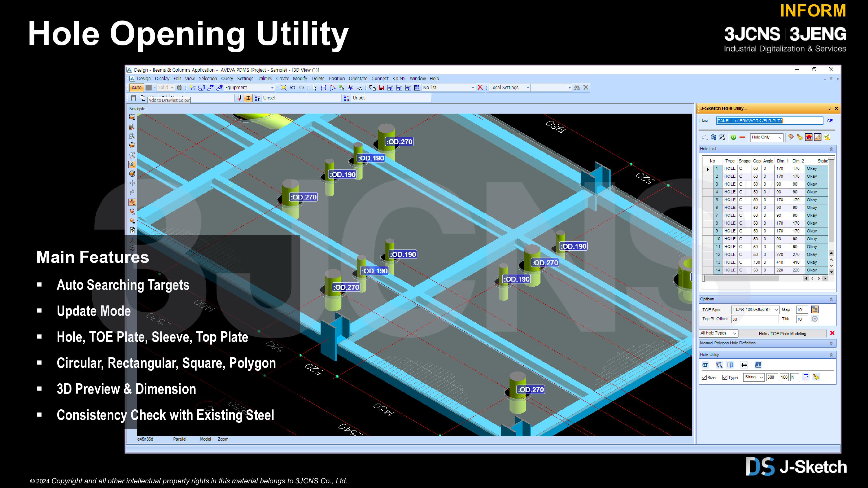Click the go to first record arrow in Hole List
This screenshot has width=868, height=488.
(806, 278)
